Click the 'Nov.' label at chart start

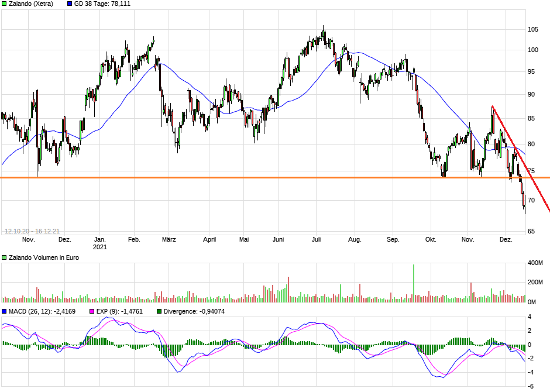tap(29, 240)
